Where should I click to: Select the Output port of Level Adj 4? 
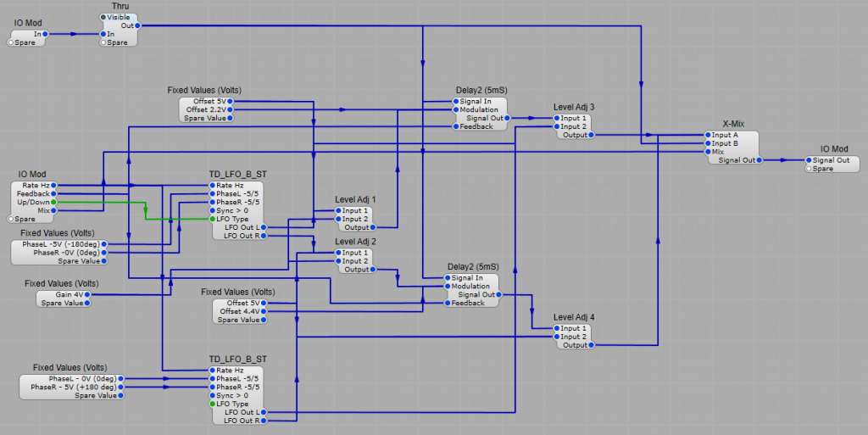tap(591, 345)
